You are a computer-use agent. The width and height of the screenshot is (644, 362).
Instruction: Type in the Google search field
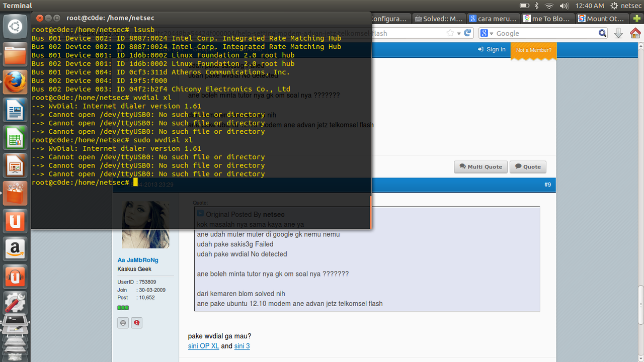coord(546,33)
